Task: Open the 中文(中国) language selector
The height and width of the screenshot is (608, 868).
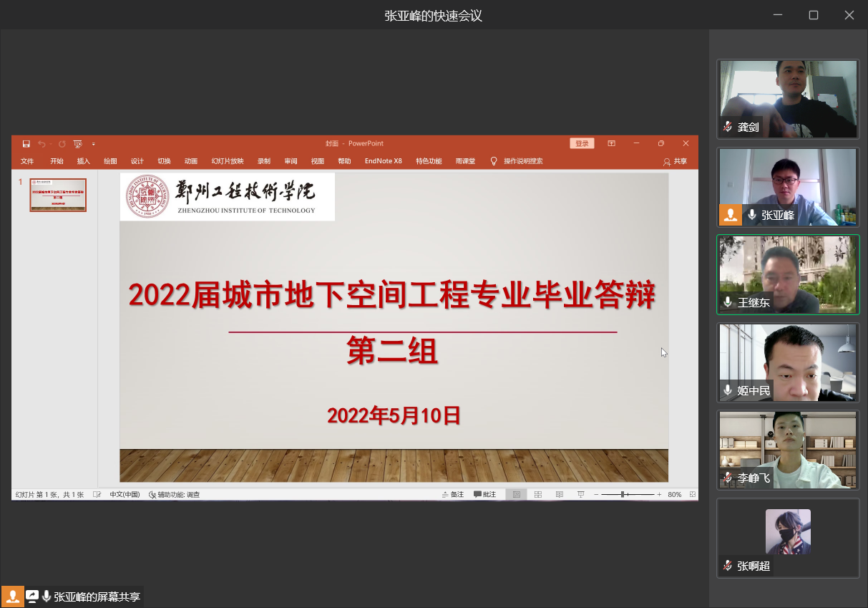Action: click(x=125, y=495)
